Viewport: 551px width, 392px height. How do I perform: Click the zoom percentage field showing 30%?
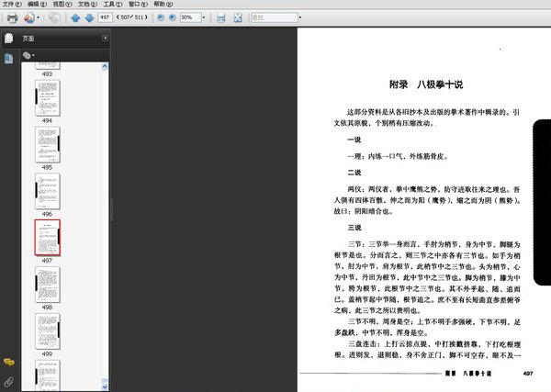tap(190, 17)
